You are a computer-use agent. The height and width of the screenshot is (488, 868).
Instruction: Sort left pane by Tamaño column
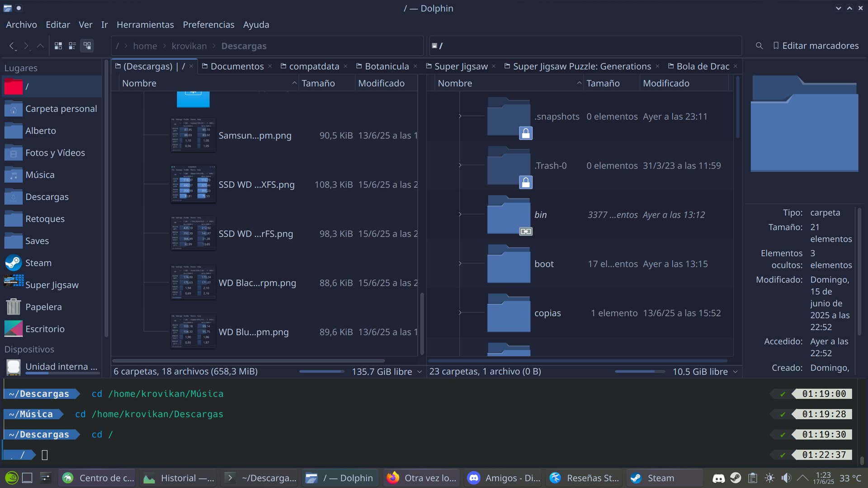point(326,83)
